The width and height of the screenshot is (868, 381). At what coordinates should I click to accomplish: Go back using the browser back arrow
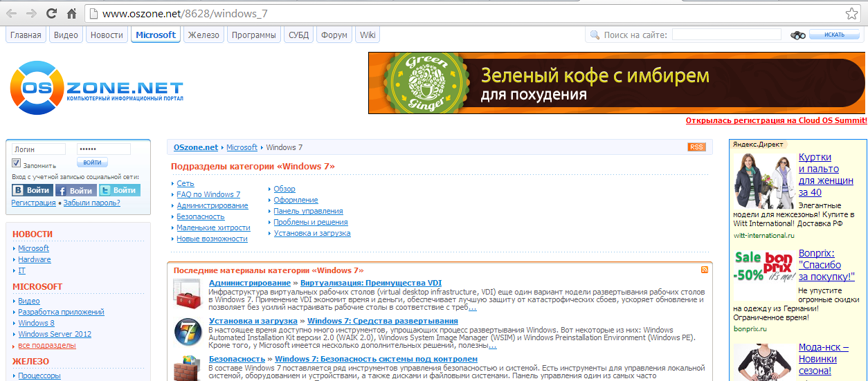12,13
